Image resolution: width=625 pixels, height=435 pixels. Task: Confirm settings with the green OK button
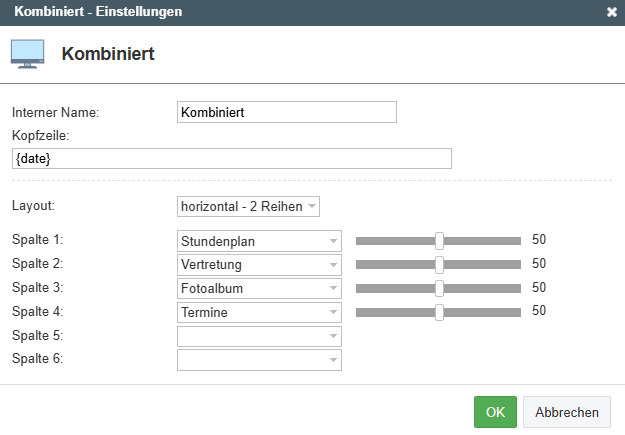click(495, 412)
